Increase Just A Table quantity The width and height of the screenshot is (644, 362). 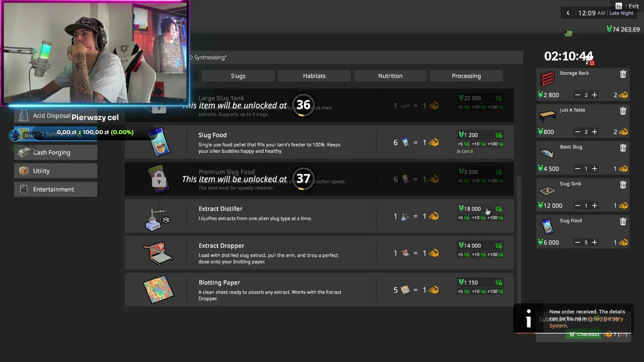594,132
